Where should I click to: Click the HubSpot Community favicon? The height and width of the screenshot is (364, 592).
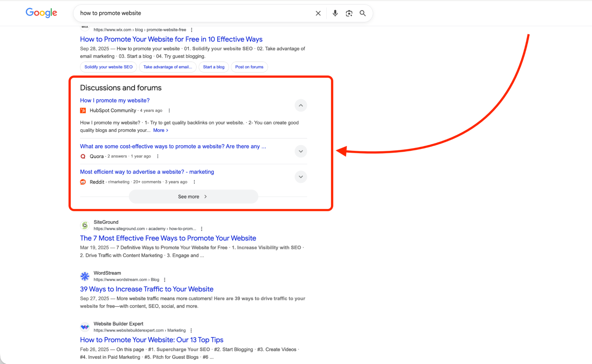[83, 110]
